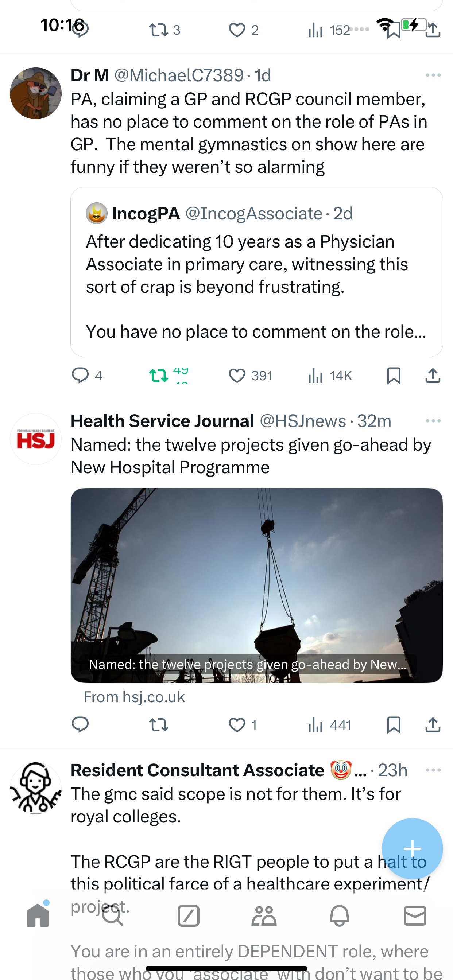View analytics for HSJ tweet showing 441
Image resolution: width=453 pixels, height=980 pixels.
330,725
